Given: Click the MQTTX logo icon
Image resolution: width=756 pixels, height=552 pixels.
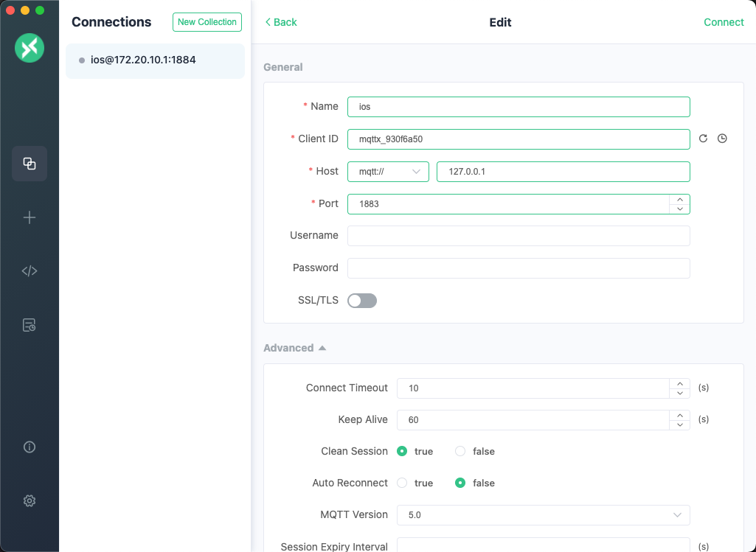Looking at the screenshot, I should tap(30, 48).
